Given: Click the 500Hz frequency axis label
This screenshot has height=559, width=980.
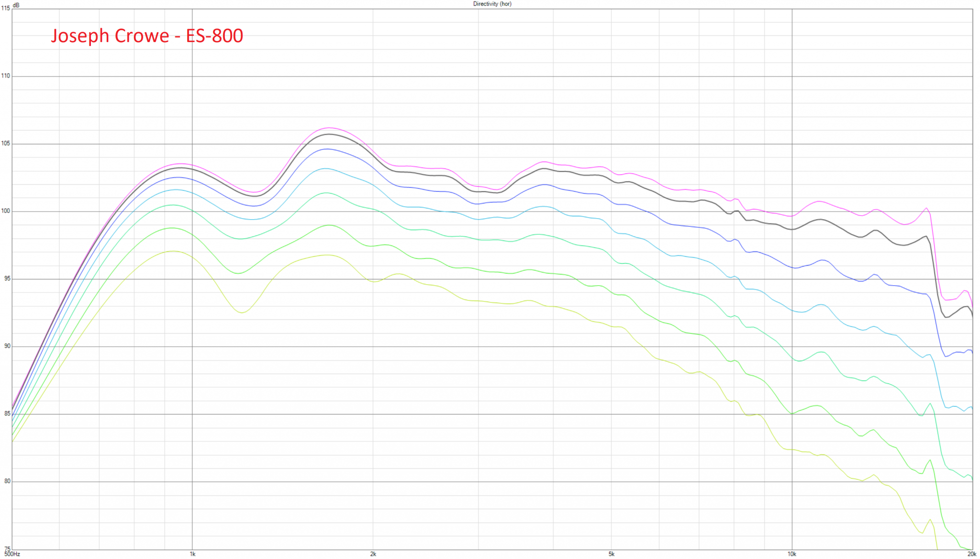Looking at the screenshot, I should pos(12,554).
